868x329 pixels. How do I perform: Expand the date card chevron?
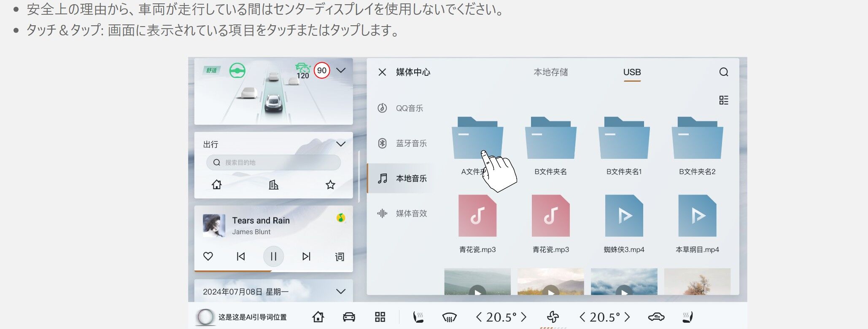[341, 292]
